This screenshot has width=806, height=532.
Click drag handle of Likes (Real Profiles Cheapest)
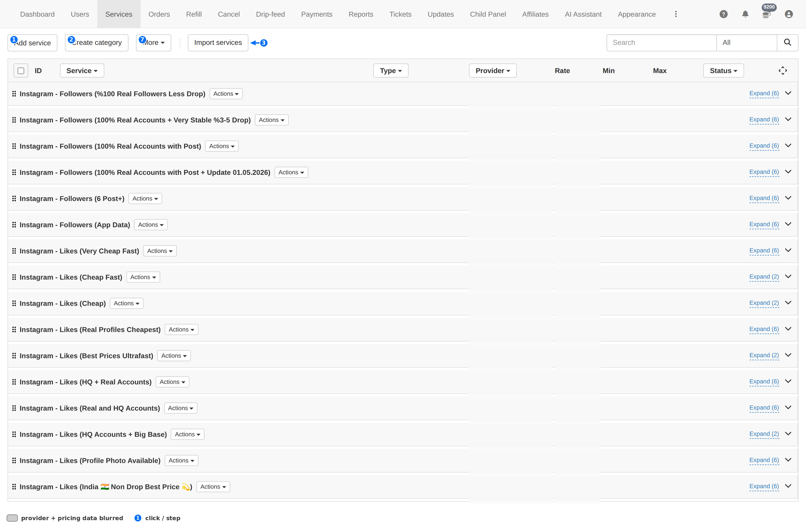coord(14,329)
